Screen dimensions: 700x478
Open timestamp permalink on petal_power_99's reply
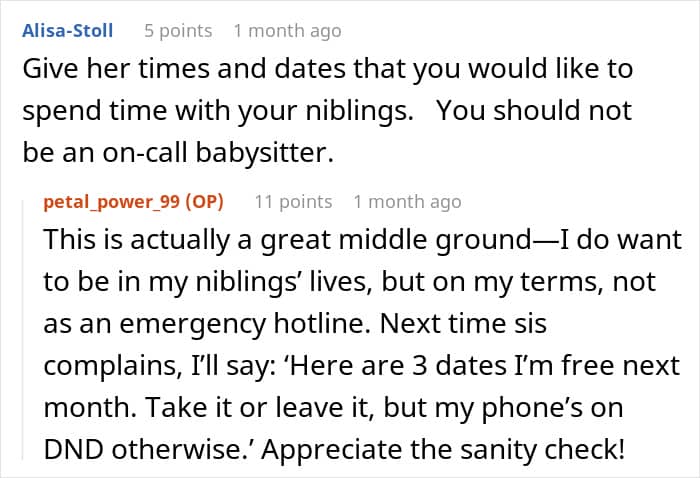(407, 201)
